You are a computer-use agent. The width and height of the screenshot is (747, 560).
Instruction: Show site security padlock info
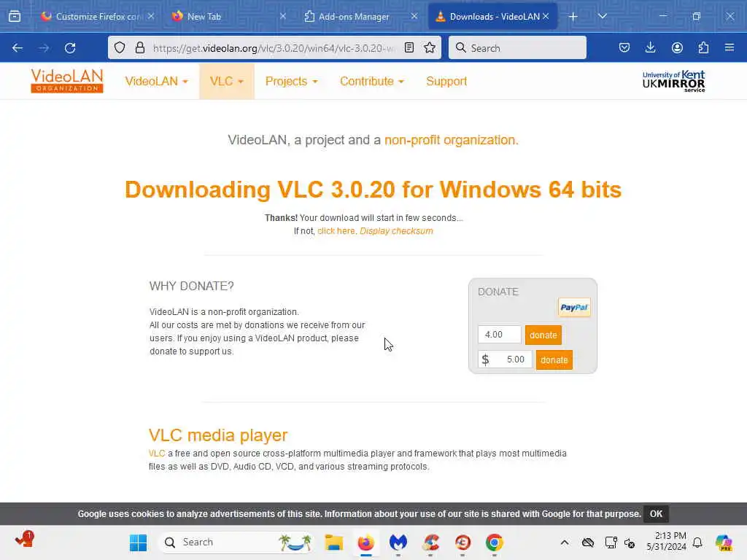pos(139,47)
